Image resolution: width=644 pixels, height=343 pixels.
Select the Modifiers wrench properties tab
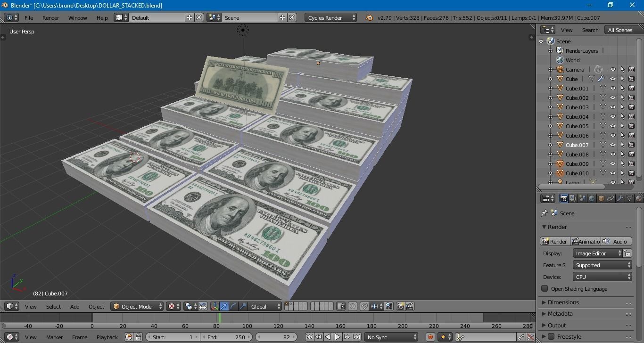click(x=620, y=198)
